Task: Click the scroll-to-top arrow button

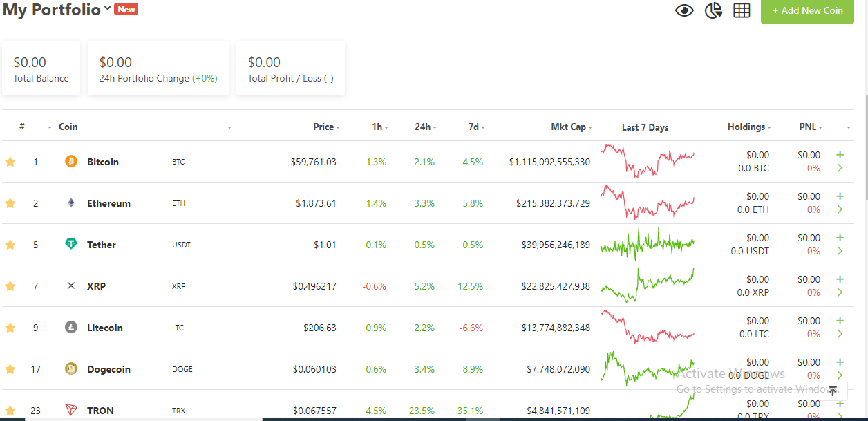Action: [833, 391]
